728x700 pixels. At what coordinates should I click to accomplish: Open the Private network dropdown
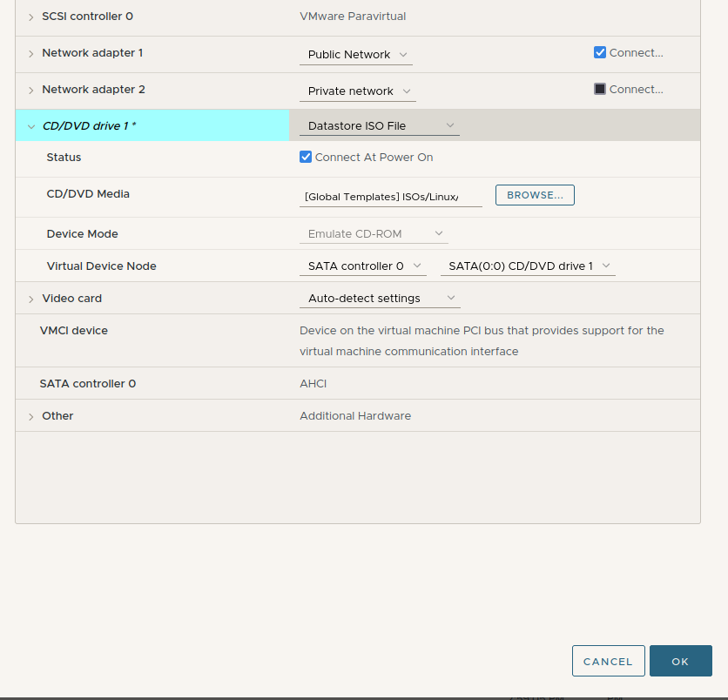pyautogui.click(x=357, y=91)
